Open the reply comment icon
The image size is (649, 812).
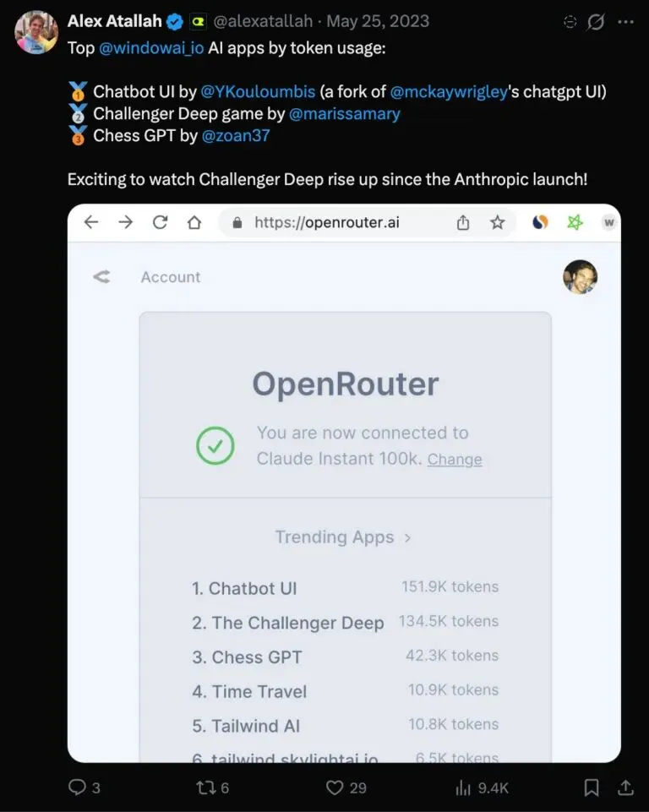[77, 787]
